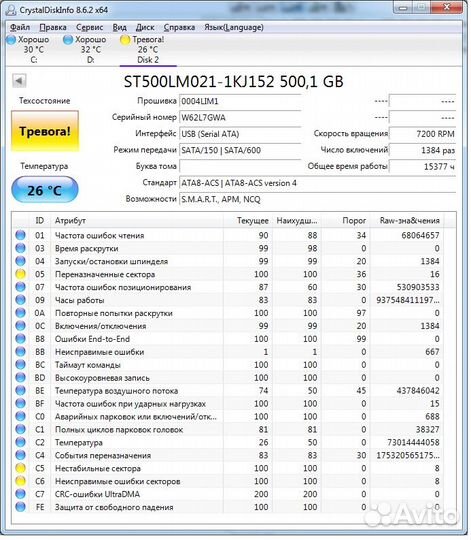The height and width of the screenshot is (540, 471).
Task: Open the Вид menu
Action: pos(119,27)
